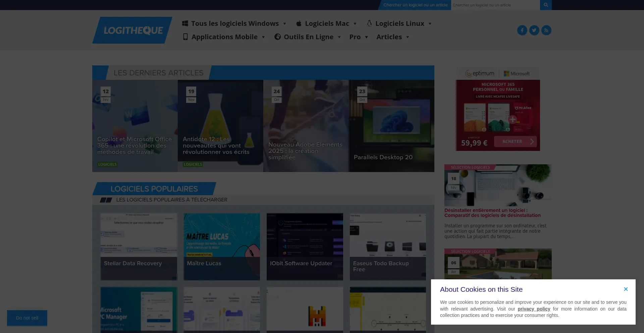Open the Tous les logiciels Windows menu
This screenshot has width=644, height=333.
[x=234, y=23]
